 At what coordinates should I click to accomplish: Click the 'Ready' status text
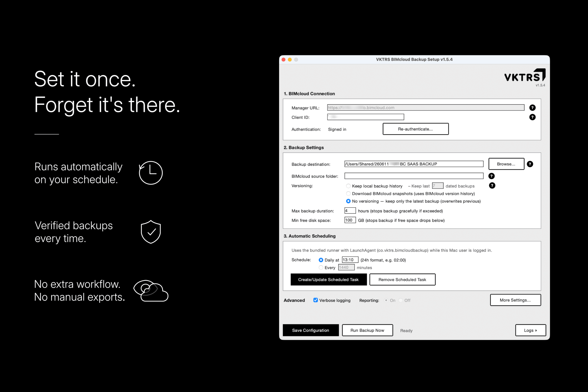pos(406,330)
